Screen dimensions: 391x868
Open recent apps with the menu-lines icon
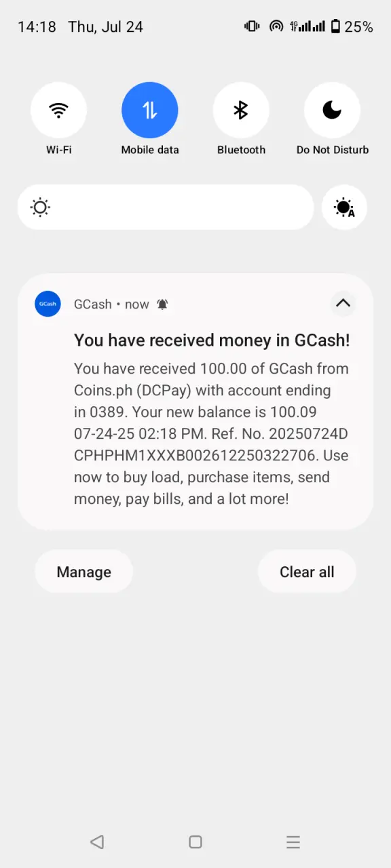click(x=293, y=842)
